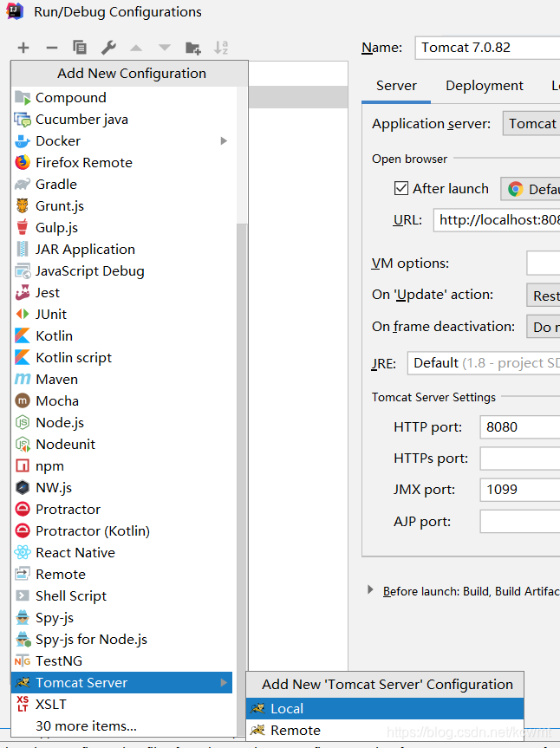
Task: Choose Local Tomcat Server configuration
Action: (x=385, y=708)
